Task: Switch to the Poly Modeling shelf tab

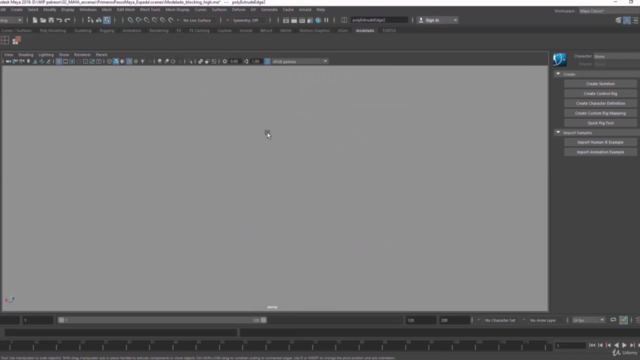Action: coord(53,30)
